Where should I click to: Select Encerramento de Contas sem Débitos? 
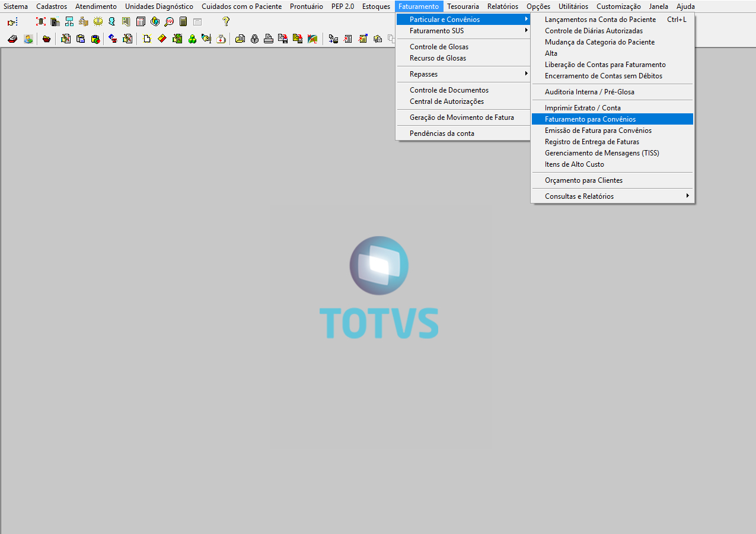click(613, 76)
